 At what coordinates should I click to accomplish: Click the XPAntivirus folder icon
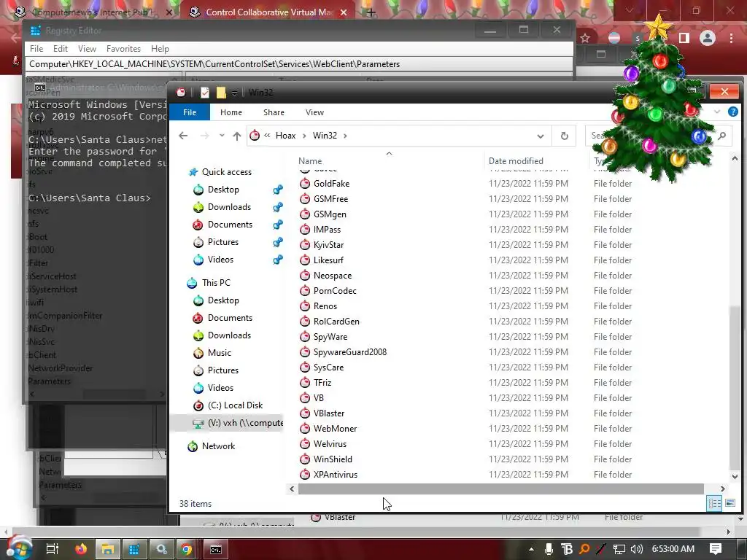(305, 474)
